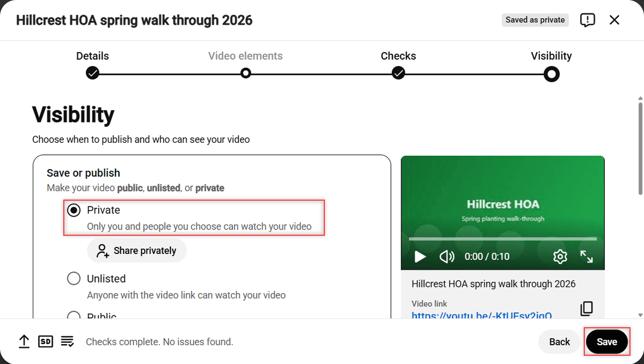
Task: Click the 0:00 / 0:10 time display
Action: coord(487,257)
